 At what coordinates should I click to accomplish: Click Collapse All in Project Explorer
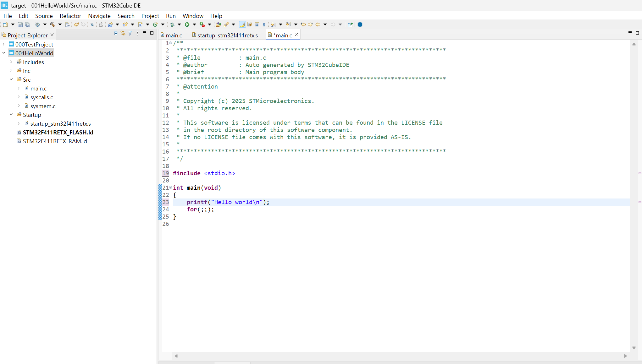click(x=116, y=33)
